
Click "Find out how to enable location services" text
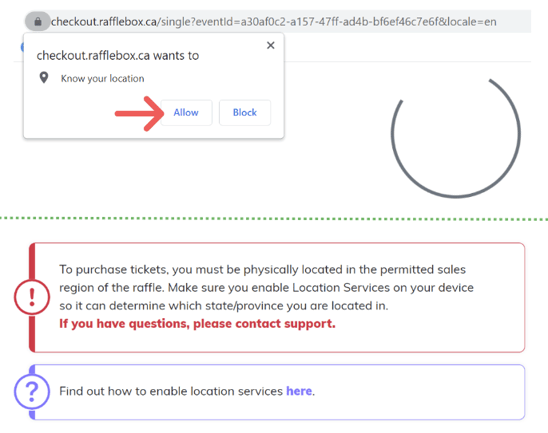click(171, 391)
